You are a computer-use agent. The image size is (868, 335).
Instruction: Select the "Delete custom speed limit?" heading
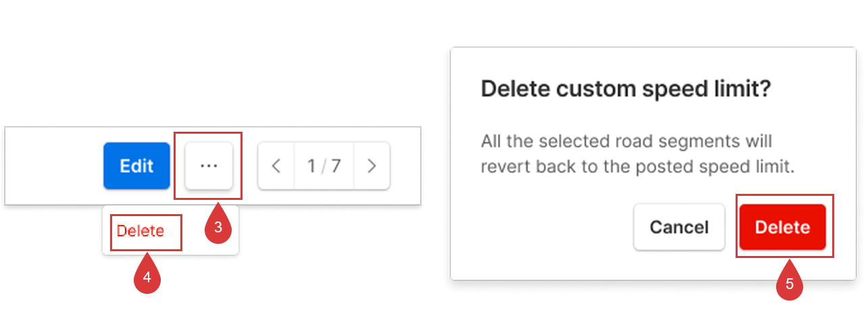(626, 89)
